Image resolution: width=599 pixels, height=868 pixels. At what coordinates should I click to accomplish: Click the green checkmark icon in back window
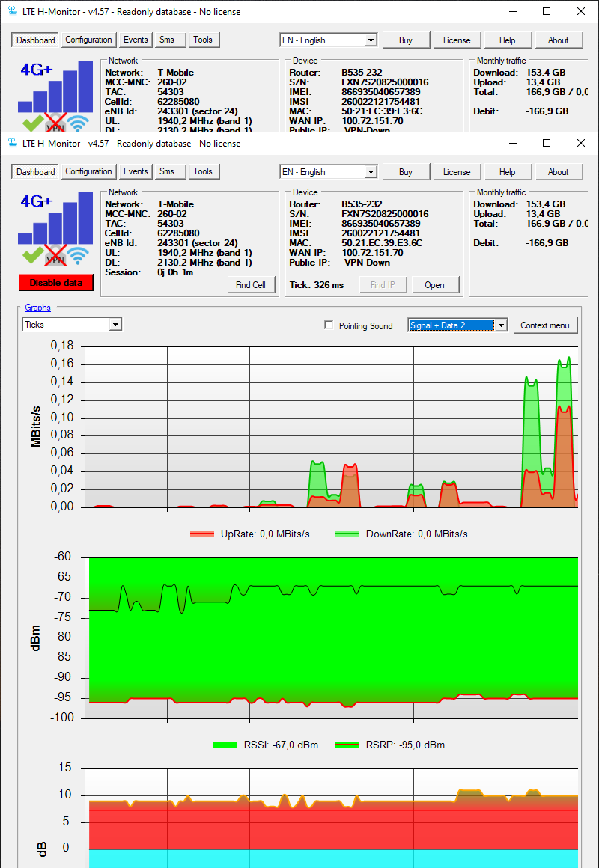pyautogui.click(x=33, y=124)
